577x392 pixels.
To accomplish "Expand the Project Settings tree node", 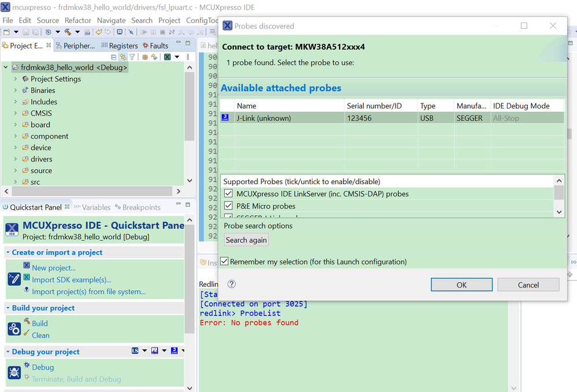I will (16, 79).
